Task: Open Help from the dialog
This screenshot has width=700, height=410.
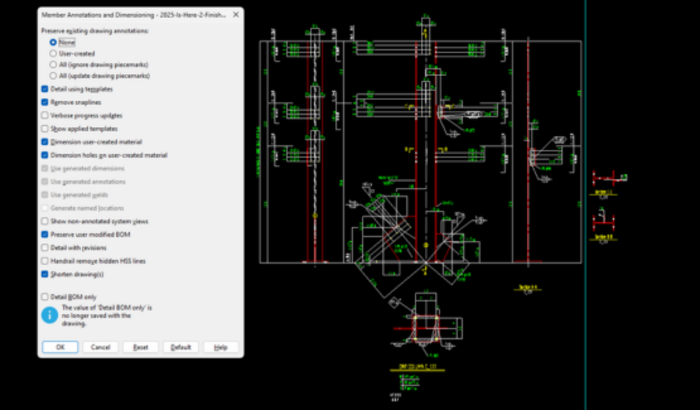Action: tap(221, 347)
